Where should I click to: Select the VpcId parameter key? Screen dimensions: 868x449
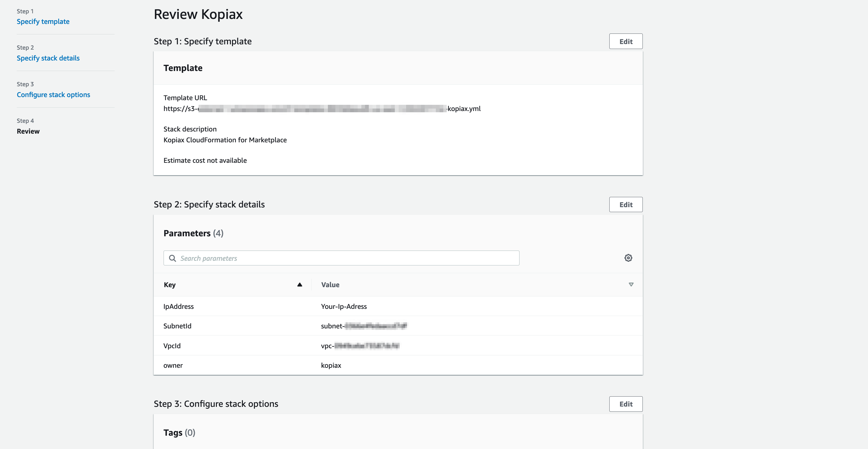[x=172, y=346]
